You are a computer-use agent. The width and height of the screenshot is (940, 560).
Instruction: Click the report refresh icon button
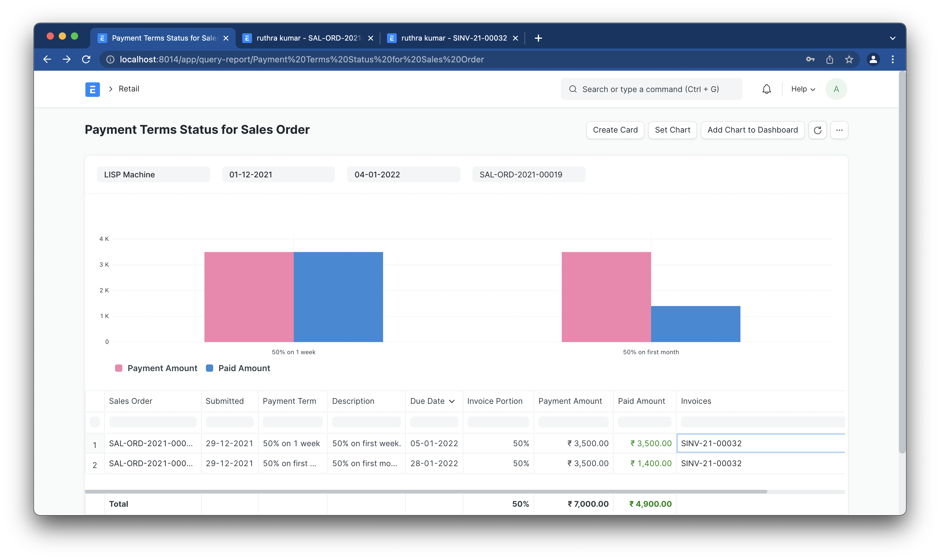click(x=817, y=130)
